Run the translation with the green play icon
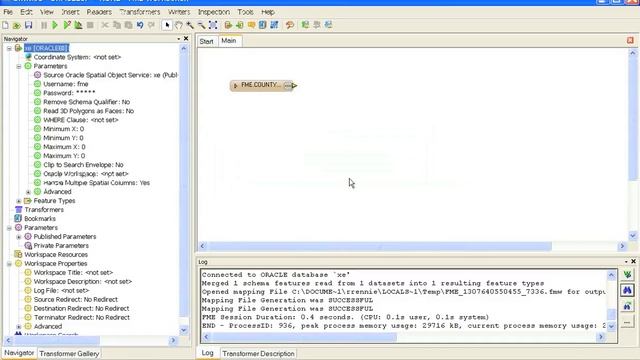Image resolution: width=640 pixels, height=360 pixels. click(55, 25)
